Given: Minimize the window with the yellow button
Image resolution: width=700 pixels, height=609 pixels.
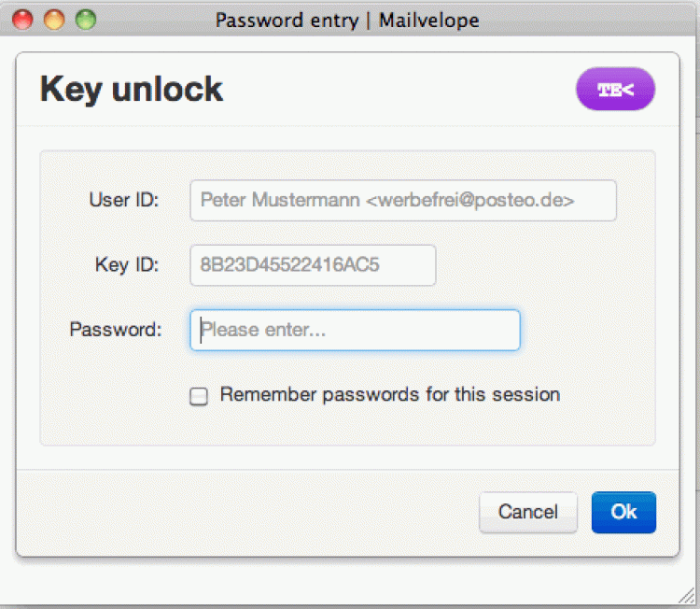Looking at the screenshot, I should pyautogui.click(x=54, y=20).
